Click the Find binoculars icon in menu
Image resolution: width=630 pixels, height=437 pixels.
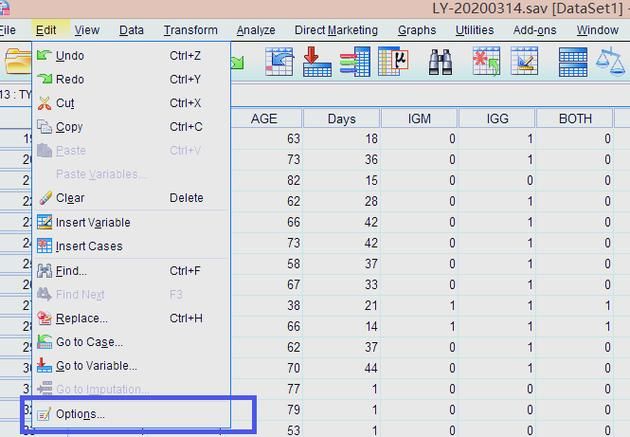click(44, 271)
